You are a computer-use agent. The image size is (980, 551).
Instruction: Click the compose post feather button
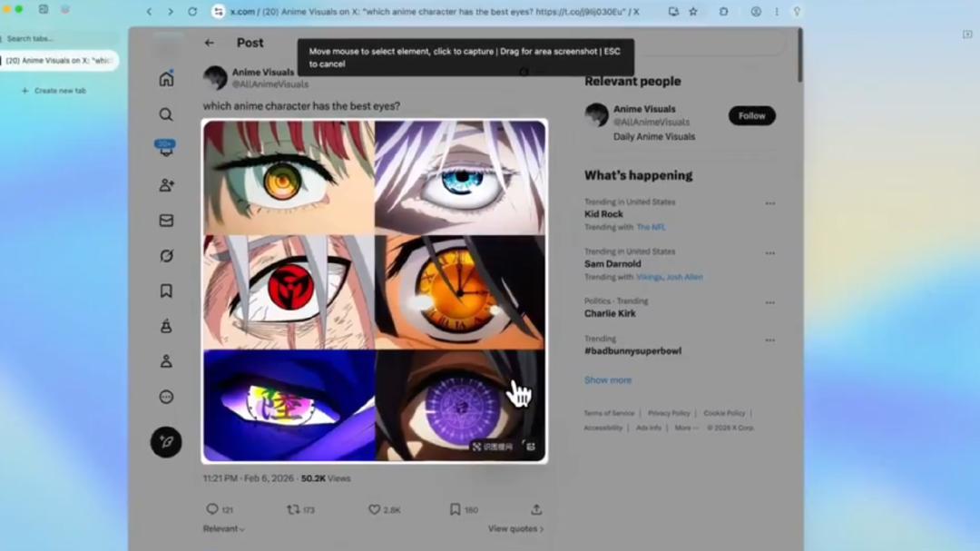tap(166, 442)
